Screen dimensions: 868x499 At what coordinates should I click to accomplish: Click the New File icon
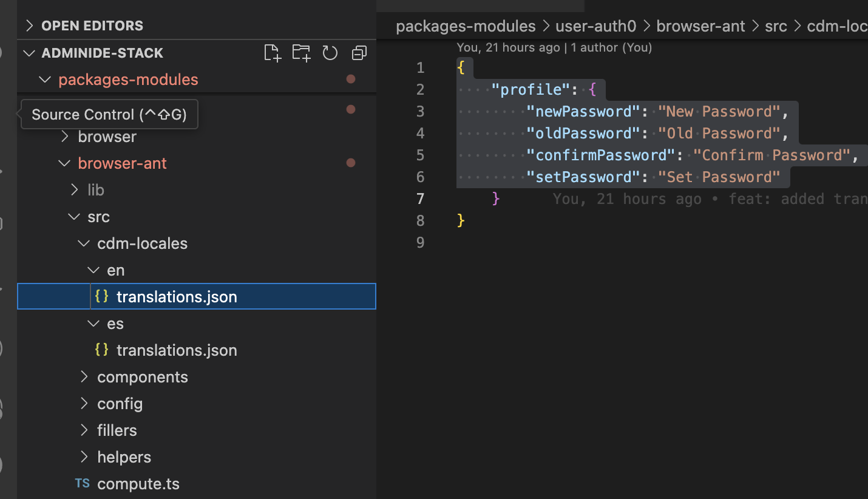(x=273, y=53)
